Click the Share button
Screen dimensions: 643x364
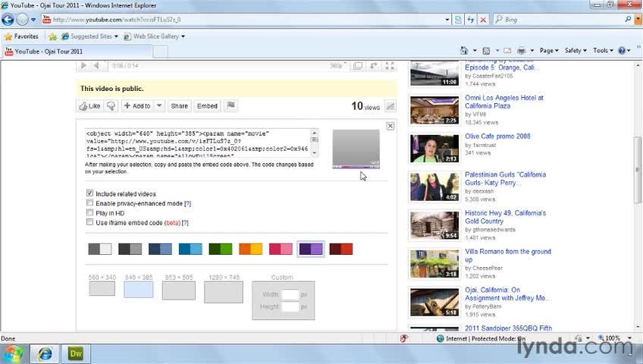point(179,106)
